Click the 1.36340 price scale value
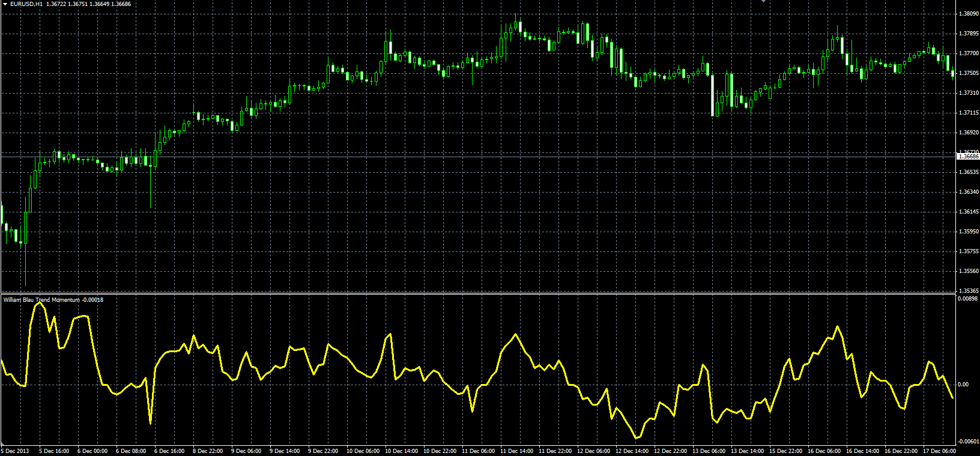The height and width of the screenshot is (456, 980). point(969,192)
